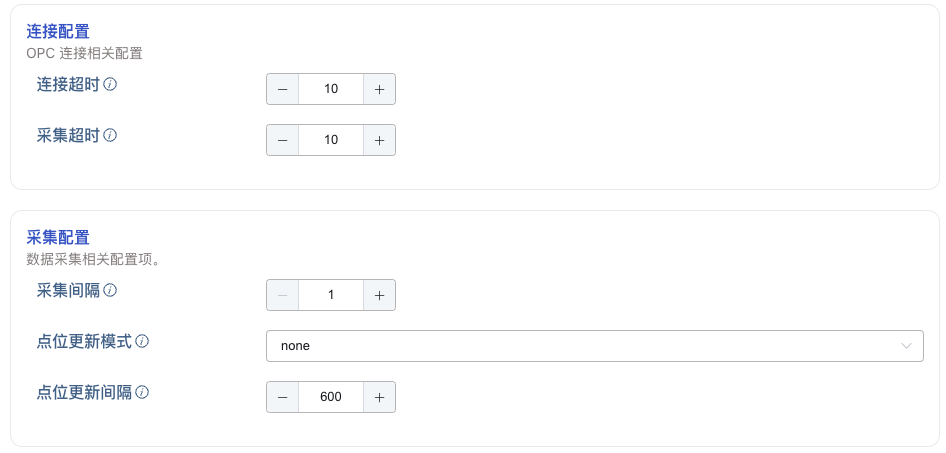Click info icon next to 点位更新间隔
This screenshot has width=946, height=453.
coord(143,392)
